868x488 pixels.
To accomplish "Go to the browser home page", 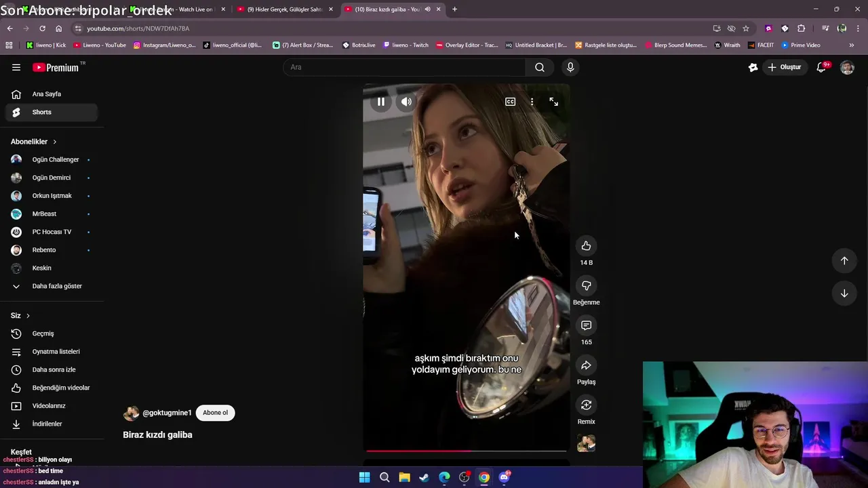I will point(58,28).
